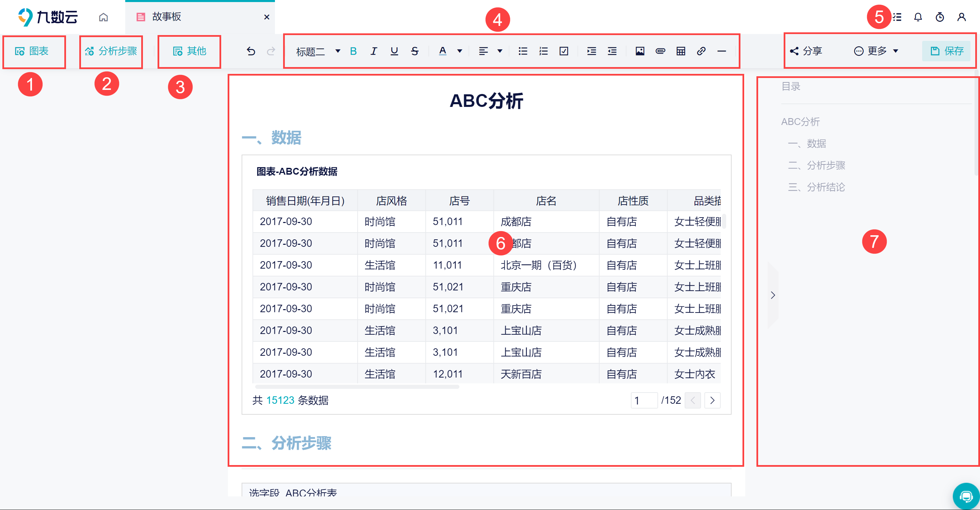
Task: Undo the last edit
Action: [251, 51]
